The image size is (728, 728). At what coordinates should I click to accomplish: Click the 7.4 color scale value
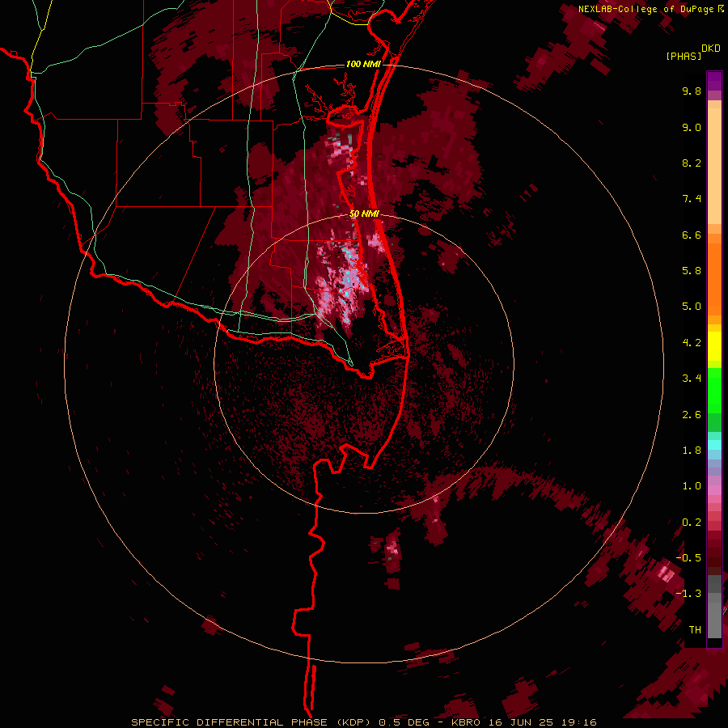point(692,199)
